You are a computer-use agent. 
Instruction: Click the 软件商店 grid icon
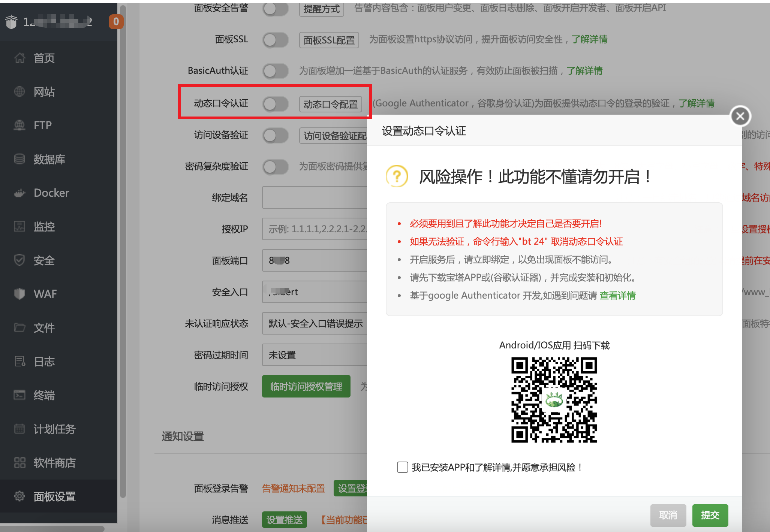click(x=19, y=463)
